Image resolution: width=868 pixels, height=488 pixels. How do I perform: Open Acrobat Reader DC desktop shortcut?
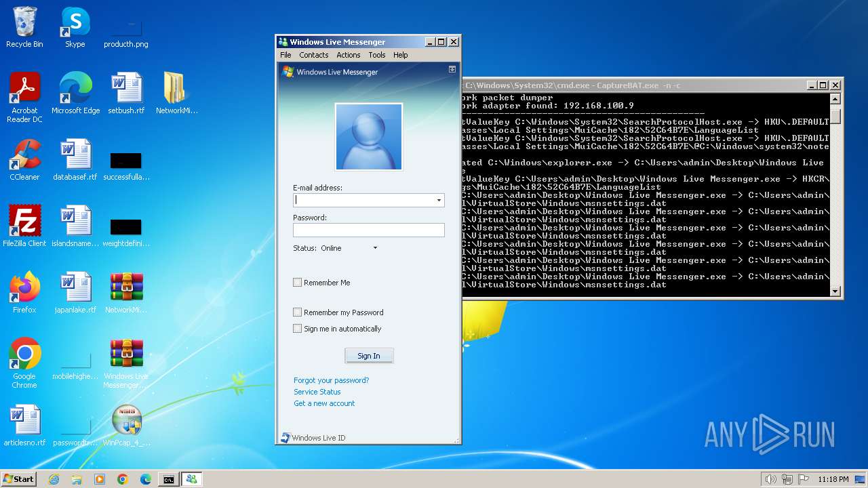click(24, 97)
